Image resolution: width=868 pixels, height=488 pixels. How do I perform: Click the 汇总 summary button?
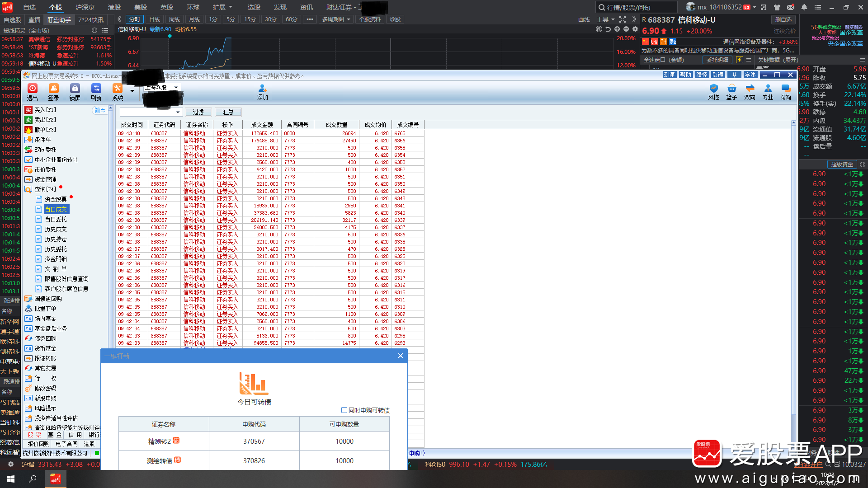tap(228, 112)
